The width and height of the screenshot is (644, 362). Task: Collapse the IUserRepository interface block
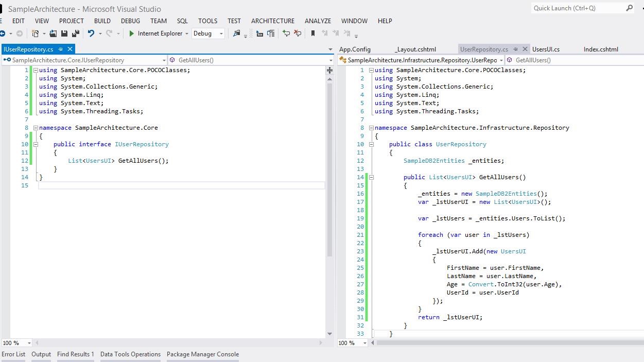click(x=36, y=144)
